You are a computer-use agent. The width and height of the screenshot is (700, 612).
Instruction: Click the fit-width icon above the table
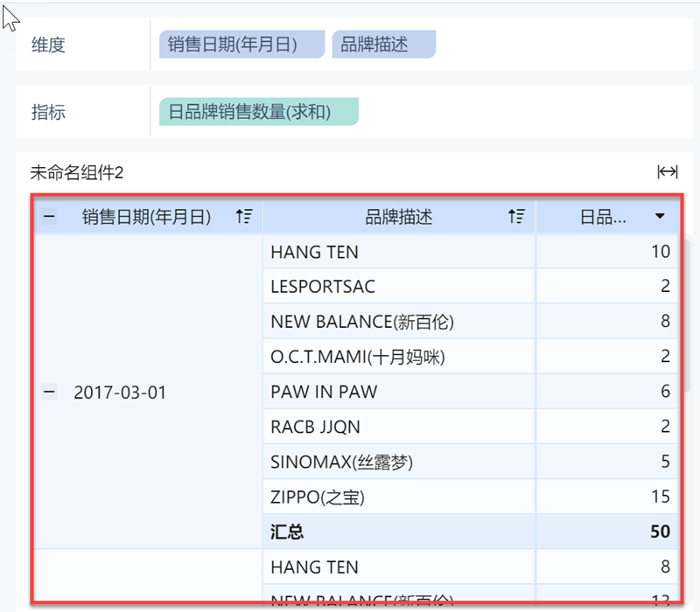(x=668, y=172)
